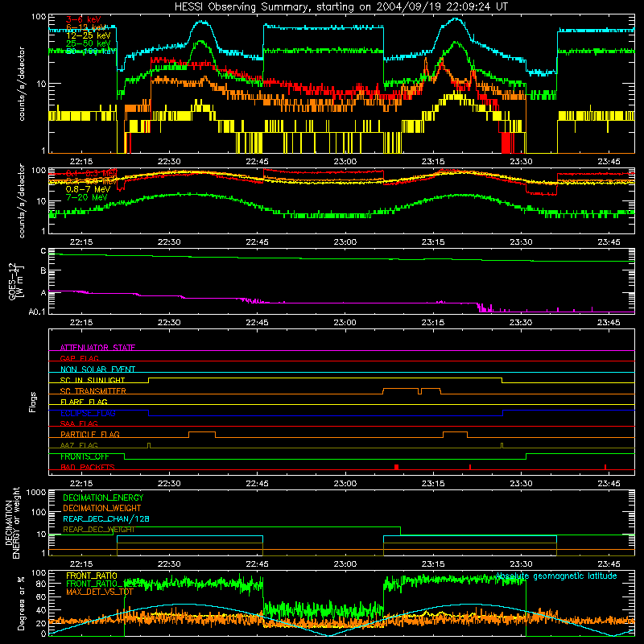
Task: Select the FLARE_FLAG label
Action: [x=84, y=402]
